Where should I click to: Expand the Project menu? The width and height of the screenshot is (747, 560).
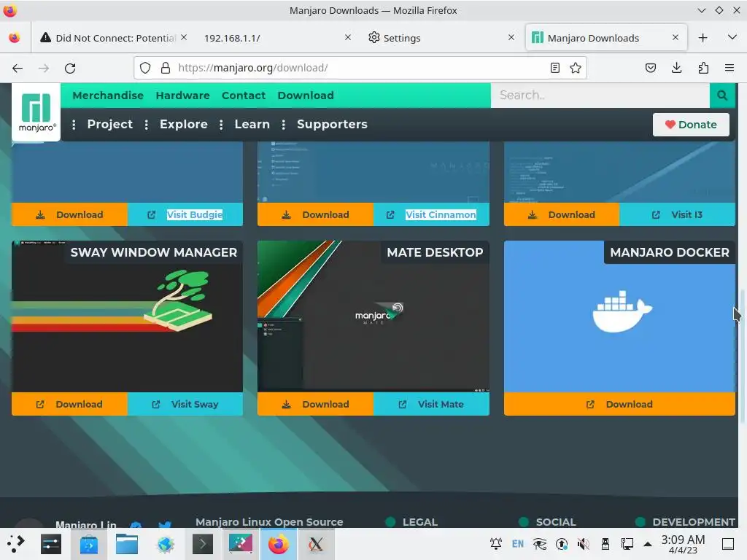[x=109, y=124]
